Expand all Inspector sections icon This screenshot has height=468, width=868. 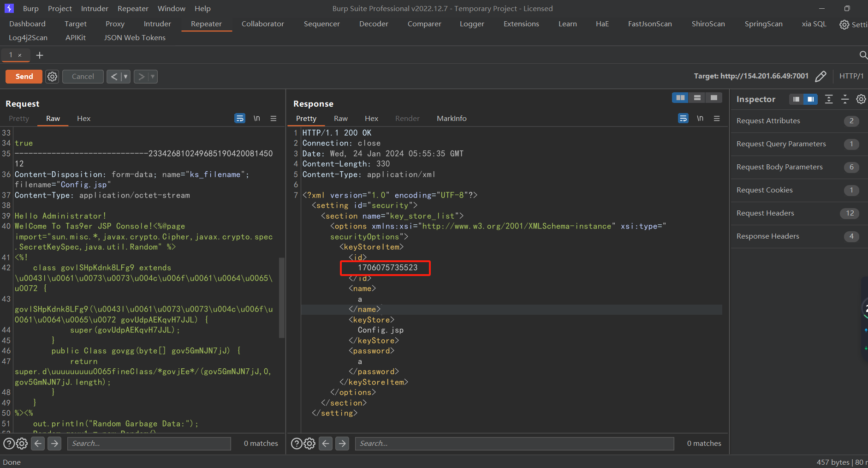[829, 99]
